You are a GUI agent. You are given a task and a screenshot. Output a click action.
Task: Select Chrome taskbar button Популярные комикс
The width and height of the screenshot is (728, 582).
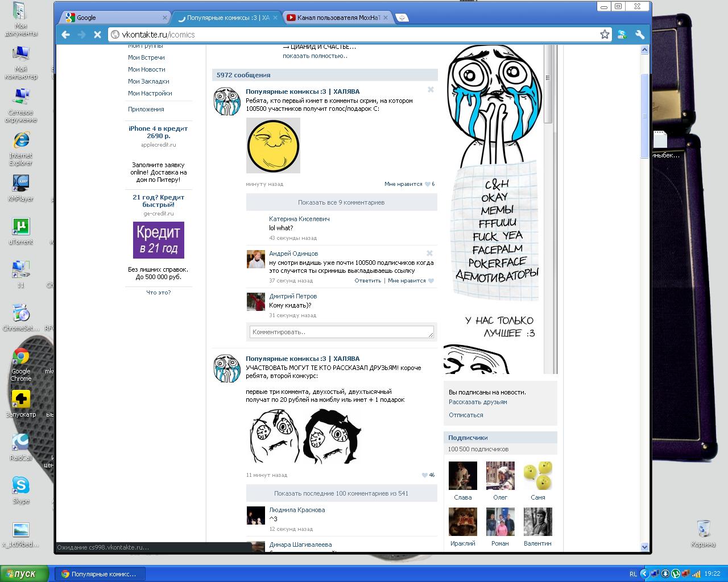point(100,574)
